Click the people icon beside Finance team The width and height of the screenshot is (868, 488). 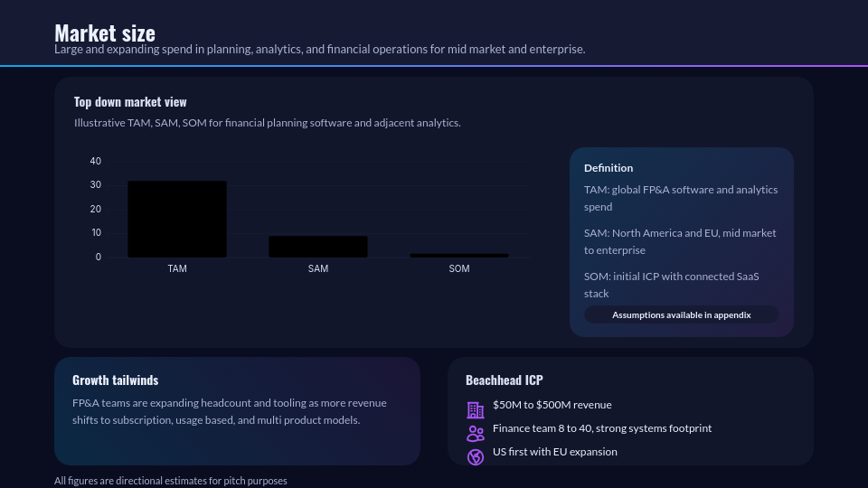[476, 434]
